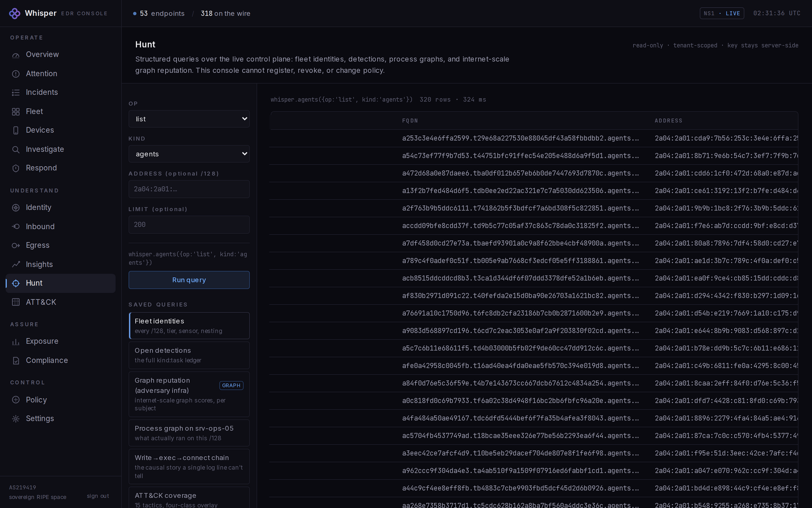Viewport: 812px width, 508px height.
Task: Select row a253c3e4e6ffa2599 FQDN cell
Action: (x=520, y=138)
